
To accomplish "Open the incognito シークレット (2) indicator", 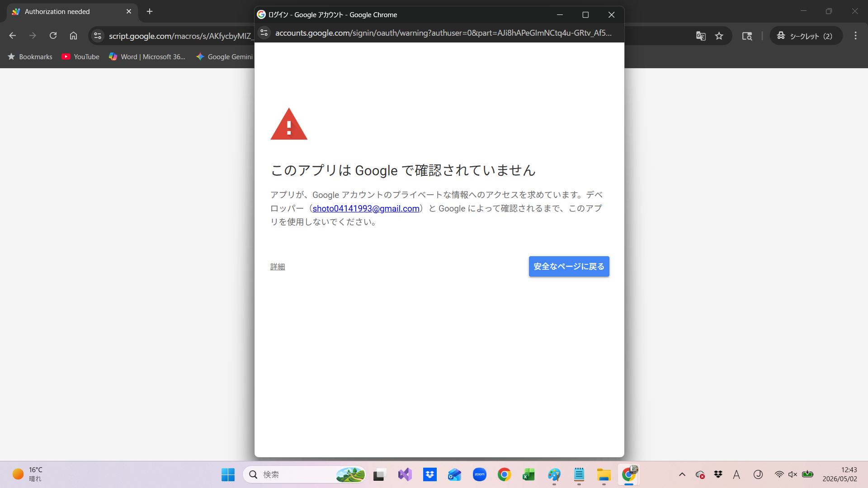I will tap(806, 36).
